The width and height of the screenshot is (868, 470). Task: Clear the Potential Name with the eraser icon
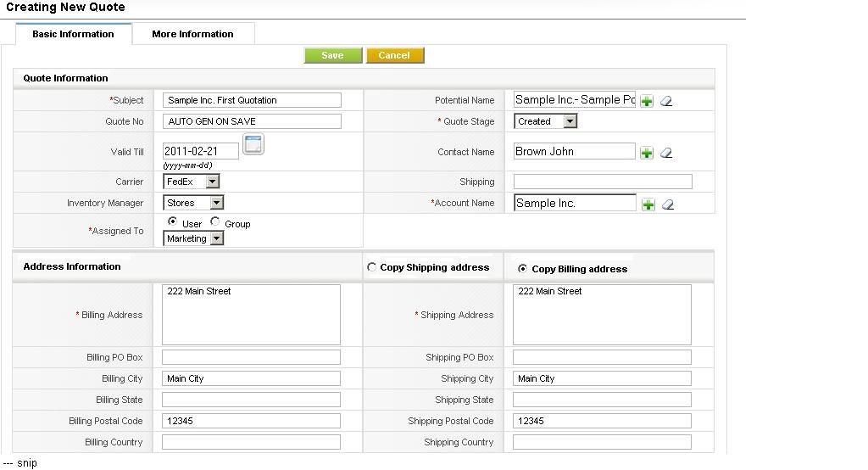666,101
